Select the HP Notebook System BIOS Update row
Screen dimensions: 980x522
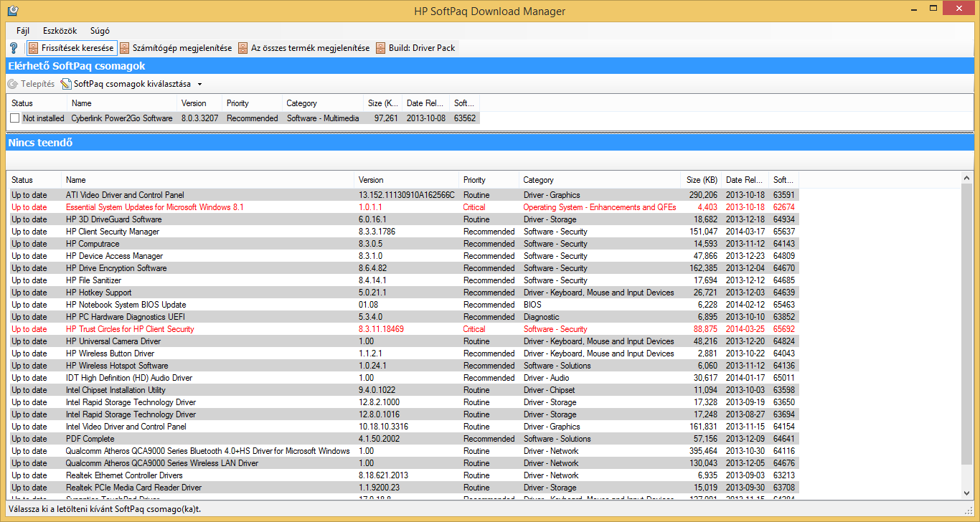point(126,305)
